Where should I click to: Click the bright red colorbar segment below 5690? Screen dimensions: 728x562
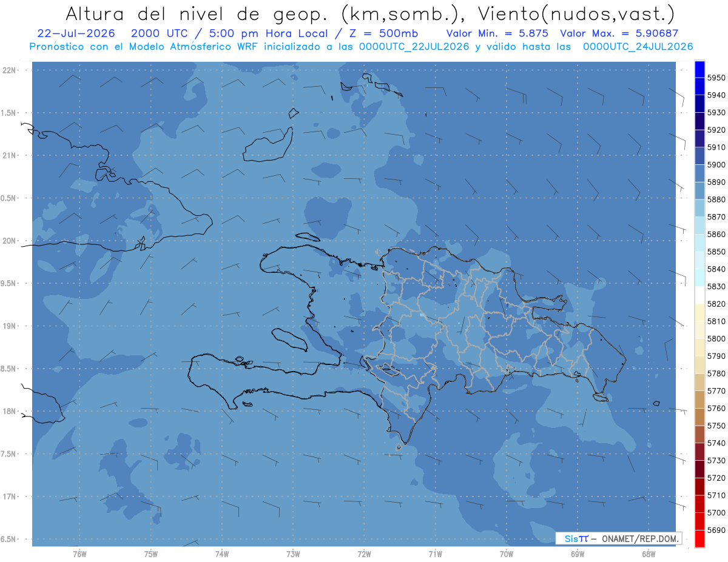(699, 538)
